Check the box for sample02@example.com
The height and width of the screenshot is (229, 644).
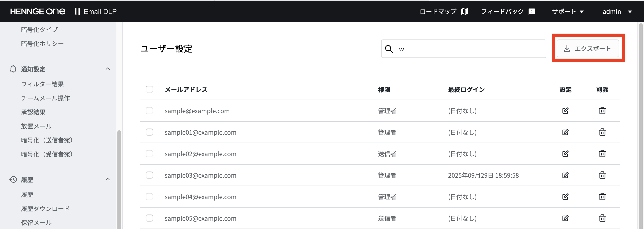149,154
